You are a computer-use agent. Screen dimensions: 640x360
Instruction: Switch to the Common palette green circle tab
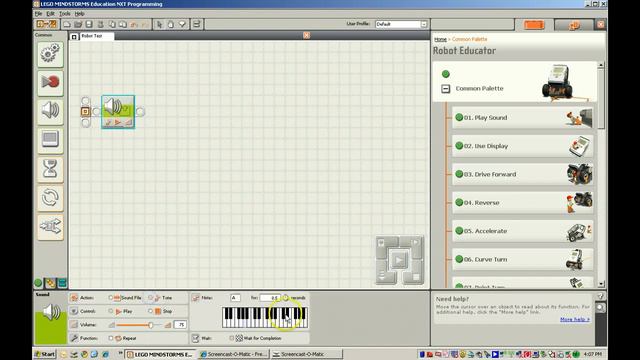coord(38,282)
